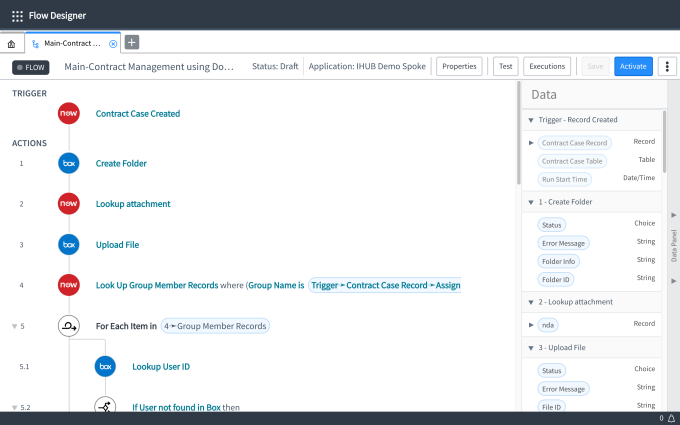Image resolution: width=680 pixels, height=425 pixels.
Task: Collapse the Trigger - Record Created section
Action: pos(530,120)
